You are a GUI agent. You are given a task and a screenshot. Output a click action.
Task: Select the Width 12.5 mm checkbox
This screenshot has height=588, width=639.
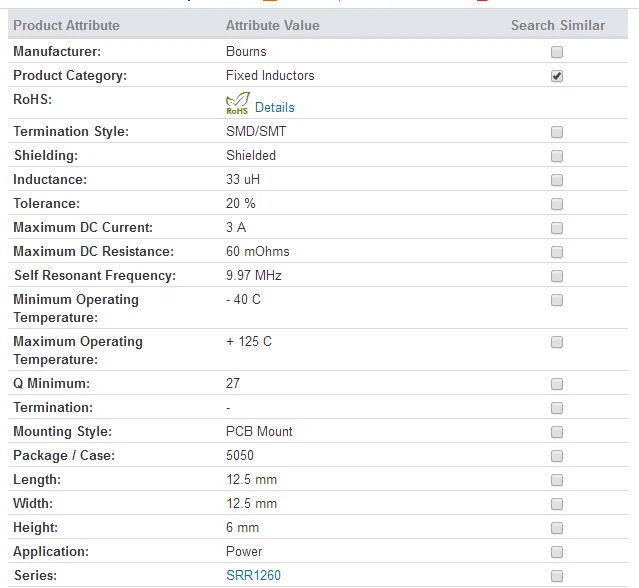557,504
